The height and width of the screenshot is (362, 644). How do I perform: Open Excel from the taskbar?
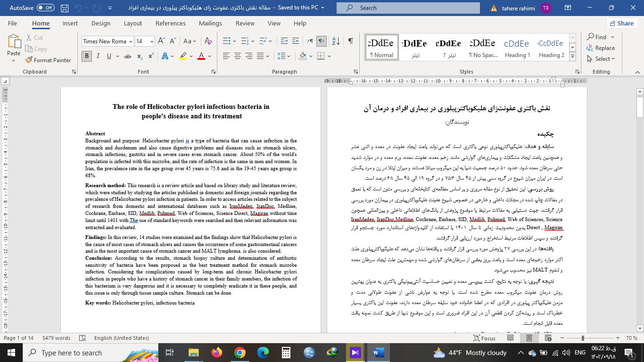coord(286,352)
